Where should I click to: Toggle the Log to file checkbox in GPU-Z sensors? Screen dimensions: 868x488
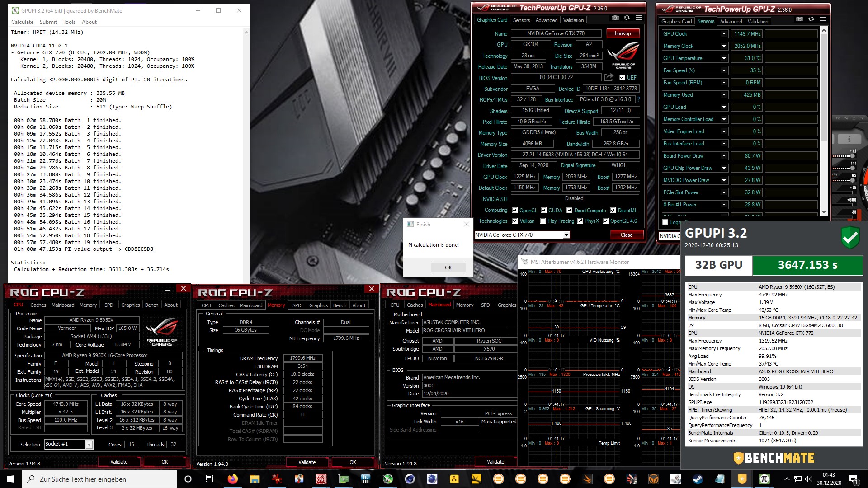(665, 222)
